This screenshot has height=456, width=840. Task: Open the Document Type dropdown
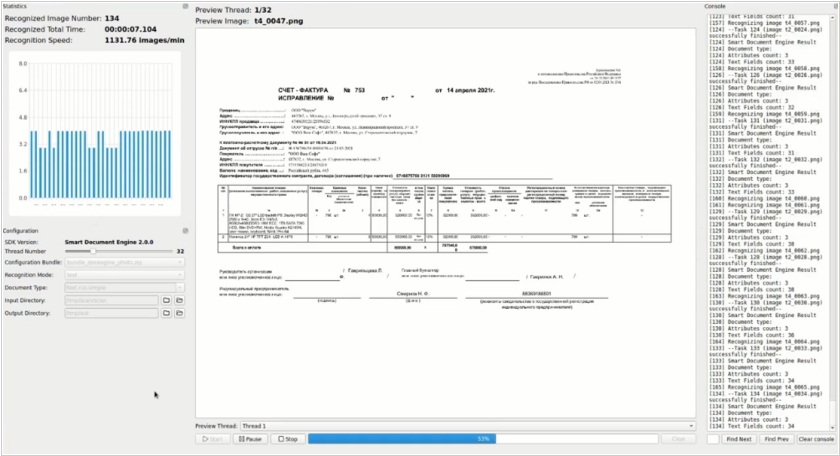(122, 286)
